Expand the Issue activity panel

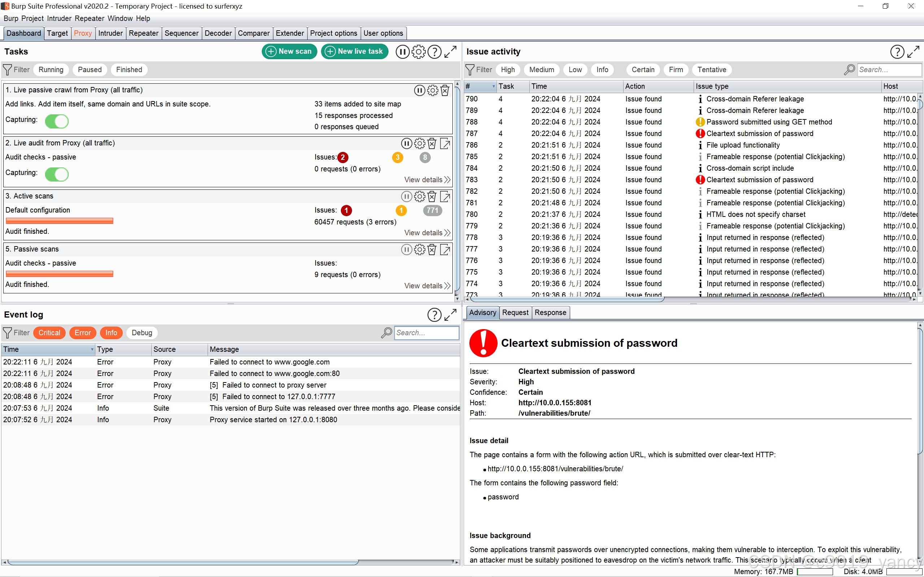913,52
